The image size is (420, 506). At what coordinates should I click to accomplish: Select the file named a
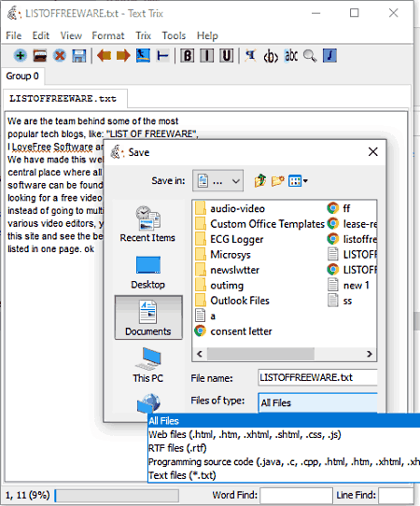point(205,316)
